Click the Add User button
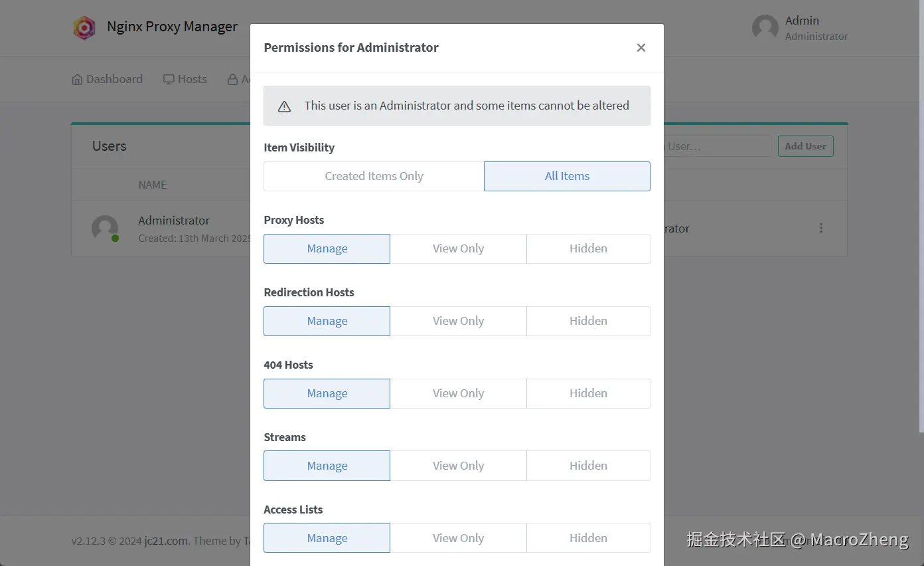This screenshot has width=924, height=566. click(805, 147)
